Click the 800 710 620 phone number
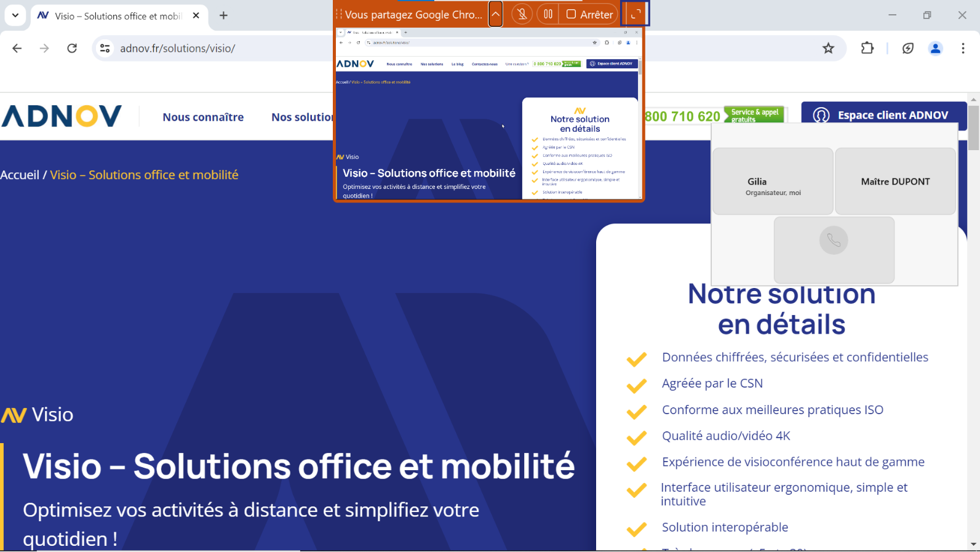 (682, 116)
